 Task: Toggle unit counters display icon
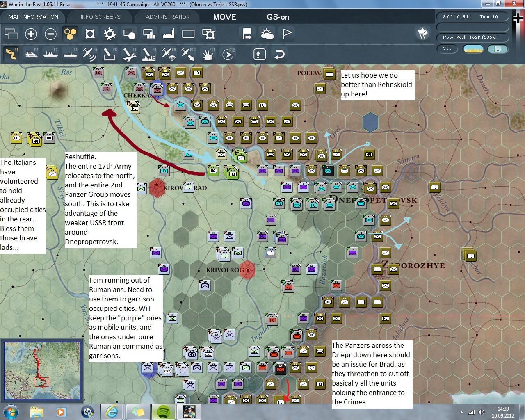[11, 34]
